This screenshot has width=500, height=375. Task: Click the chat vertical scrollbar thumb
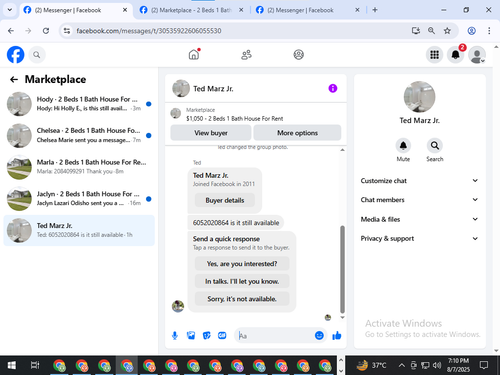pyautogui.click(x=342, y=269)
